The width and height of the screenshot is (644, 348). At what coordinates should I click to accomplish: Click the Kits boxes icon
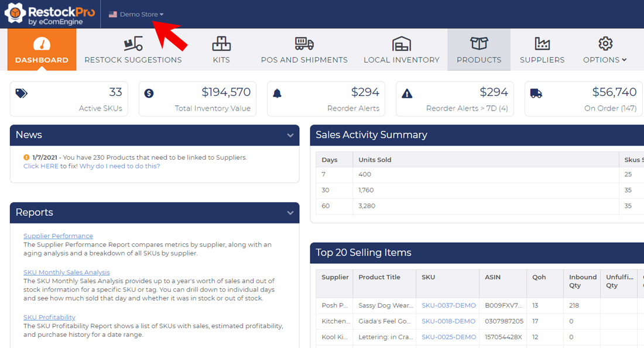[x=221, y=44]
